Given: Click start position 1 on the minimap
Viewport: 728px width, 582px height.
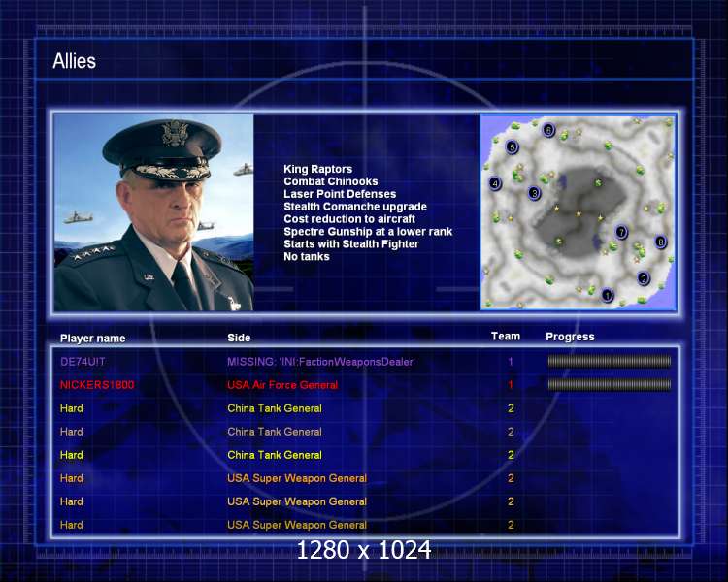Looking at the screenshot, I should pos(607,295).
